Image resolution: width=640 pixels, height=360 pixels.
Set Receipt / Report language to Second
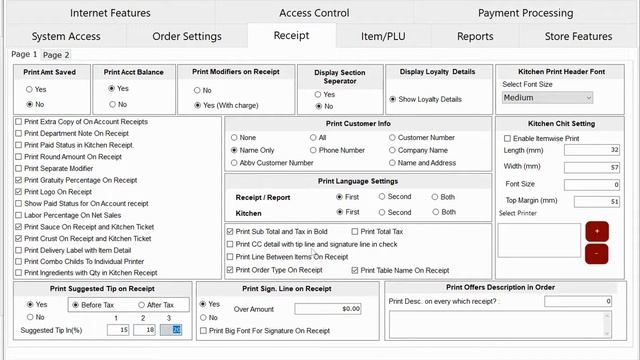(382, 197)
